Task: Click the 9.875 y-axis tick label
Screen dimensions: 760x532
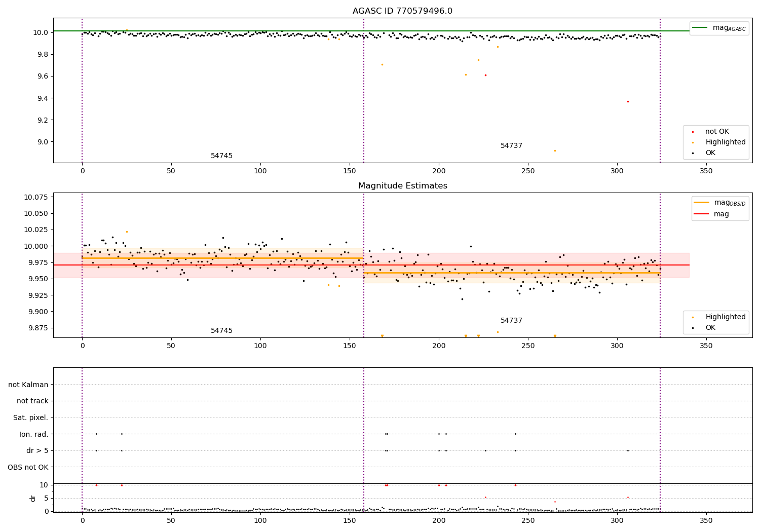Action: 38,328
